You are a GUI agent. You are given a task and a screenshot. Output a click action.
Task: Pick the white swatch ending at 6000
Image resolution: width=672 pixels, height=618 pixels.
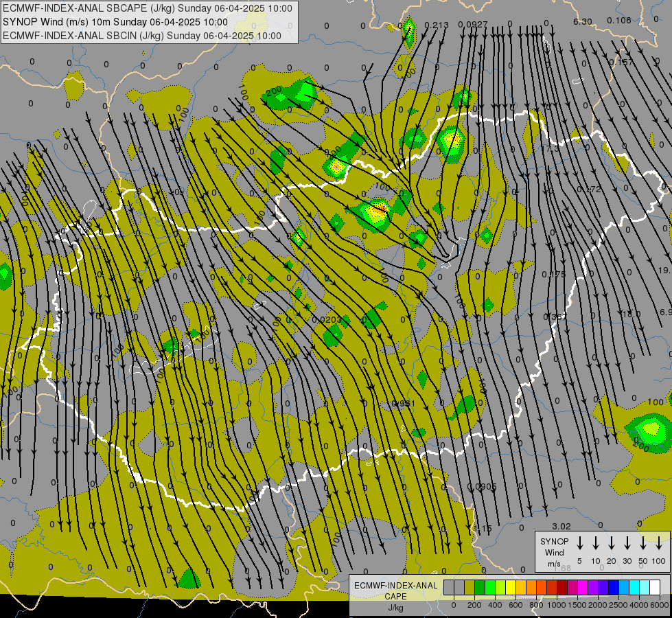656,588
